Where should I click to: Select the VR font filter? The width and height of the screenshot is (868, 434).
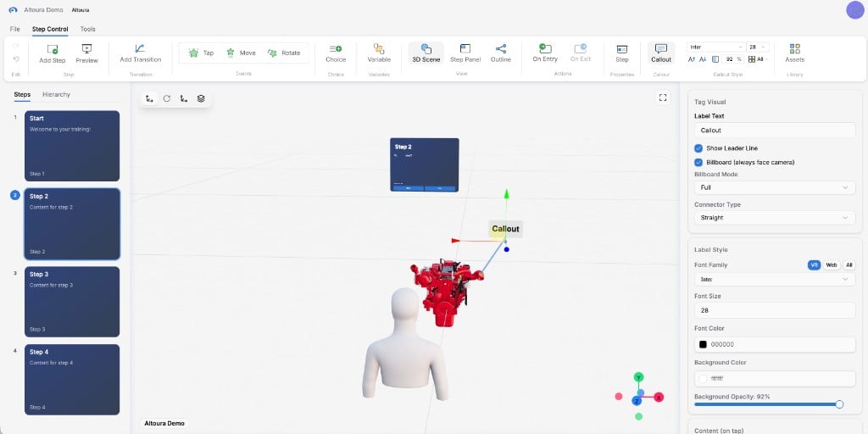pyautogui.click(x=814, y=265)
